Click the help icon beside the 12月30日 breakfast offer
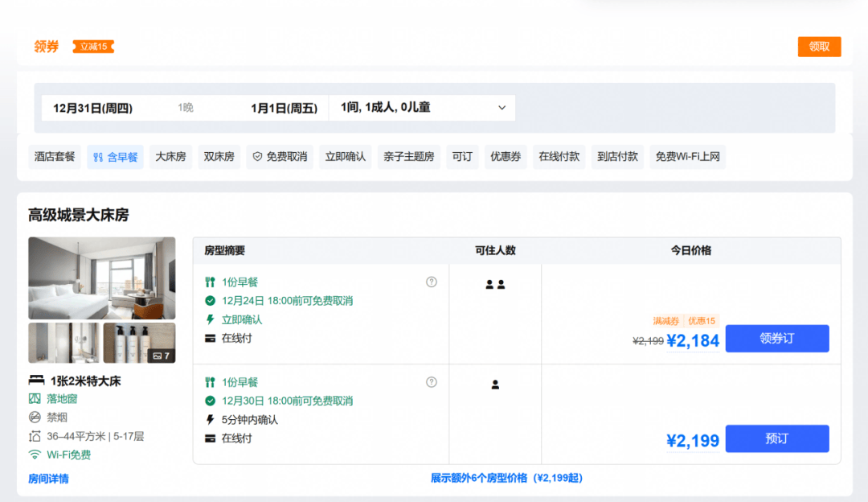Screen dimensions: 868x502 click(x=432, y=382)
